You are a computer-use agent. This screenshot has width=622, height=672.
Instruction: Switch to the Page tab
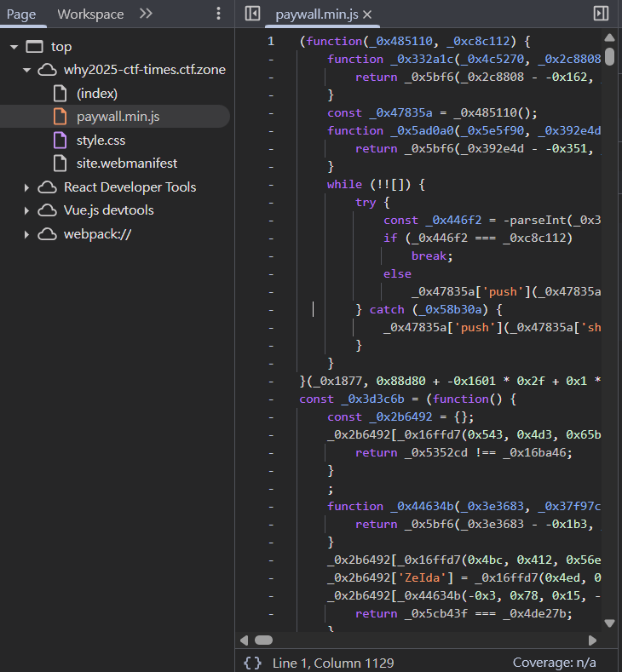21,14
